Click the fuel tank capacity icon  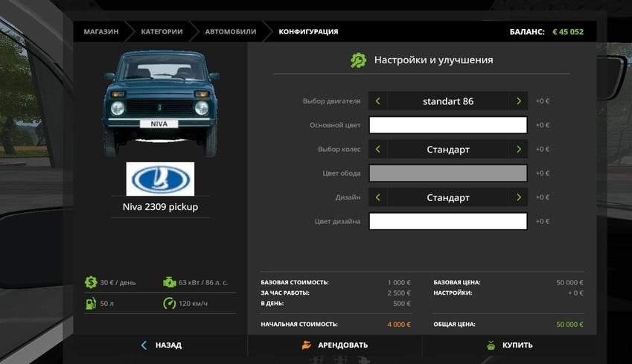click(x=91, y=304)
